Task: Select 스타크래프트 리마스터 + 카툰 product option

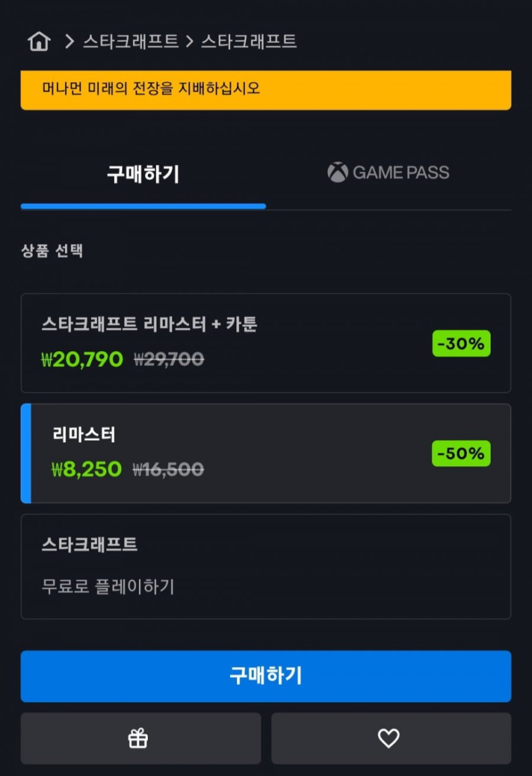Action: click(x=266, y=343)
